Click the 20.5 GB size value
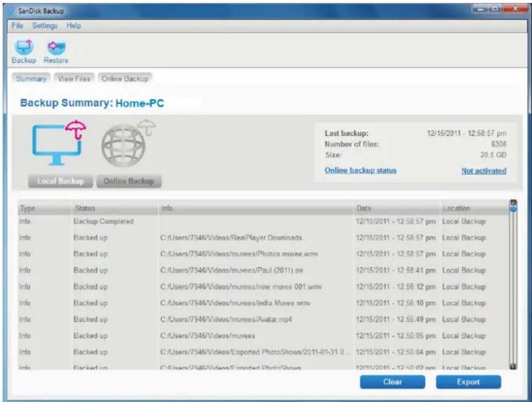Viewport: 532px width, 402px height. [x=494, y=155]
